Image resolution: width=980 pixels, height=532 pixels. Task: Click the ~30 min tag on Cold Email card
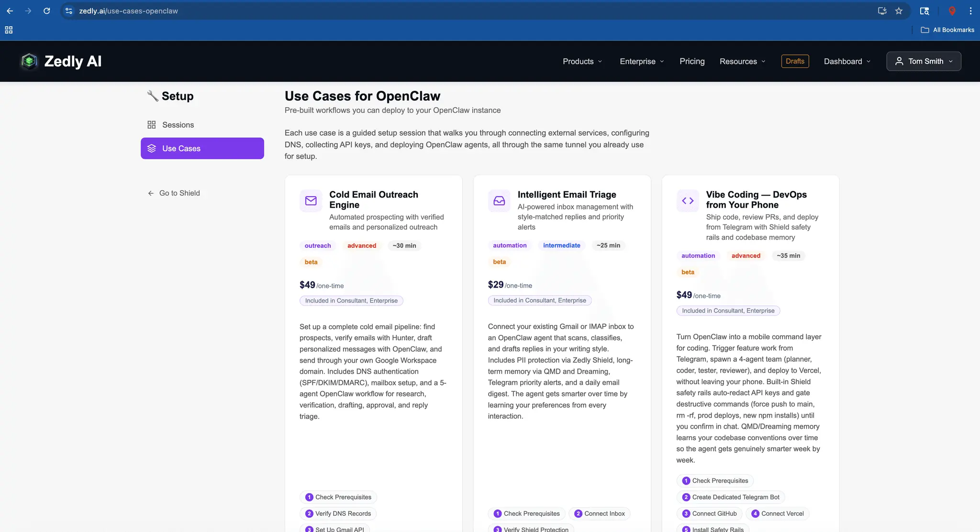[404, 245]
